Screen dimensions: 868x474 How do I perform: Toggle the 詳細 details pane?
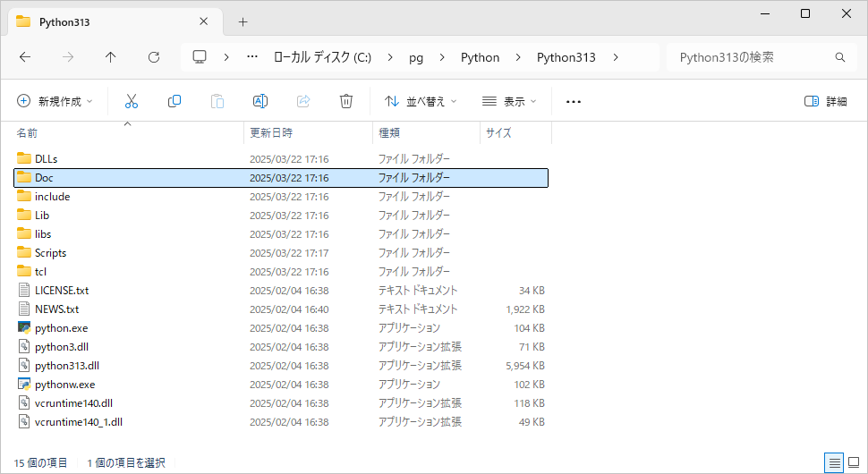tap(825, 101)
